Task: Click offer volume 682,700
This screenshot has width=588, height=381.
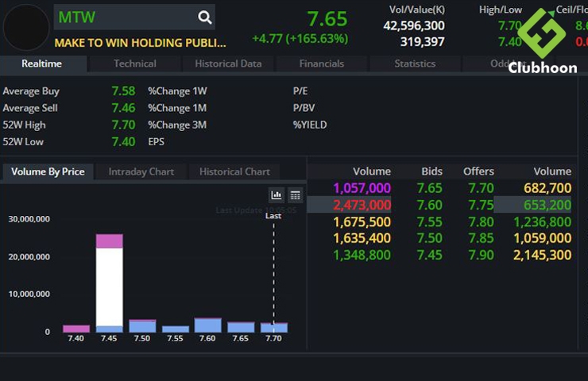Action: [x=547, y=188]
